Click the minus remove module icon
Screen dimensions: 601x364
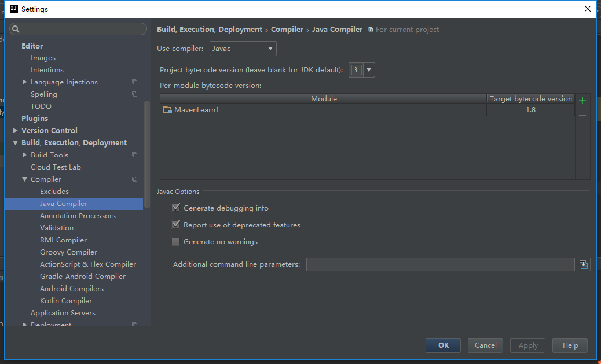pyautogui.click(x=582, y=115)
